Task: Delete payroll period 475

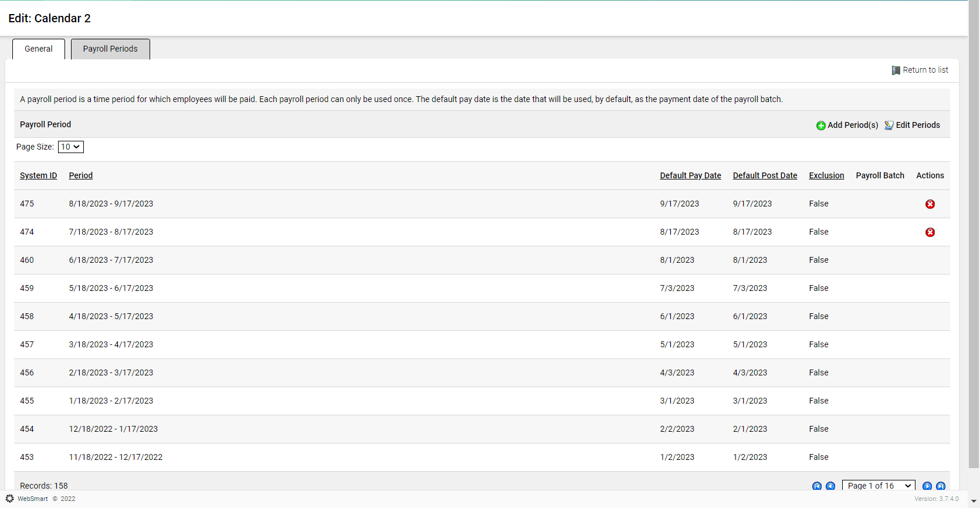Action: [x=930, y=204]
